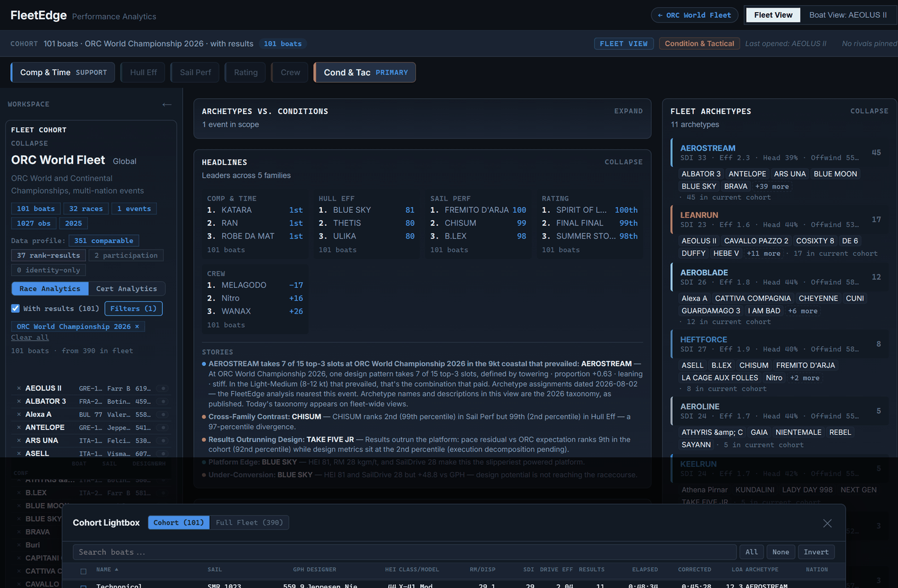The height and width of the screenshot is (588, 898).
Task: Open the LEANRUN archetype card title
Action: click(x=699, y=215)
